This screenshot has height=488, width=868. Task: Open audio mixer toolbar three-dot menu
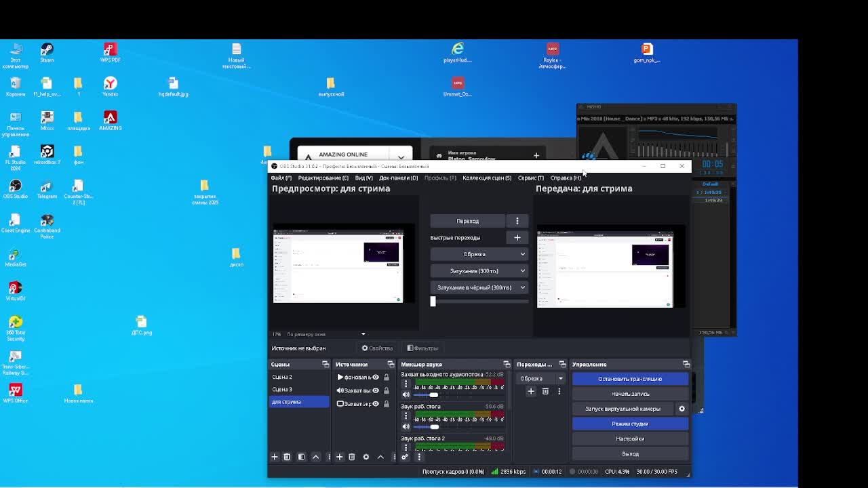[x=419, y=457]
